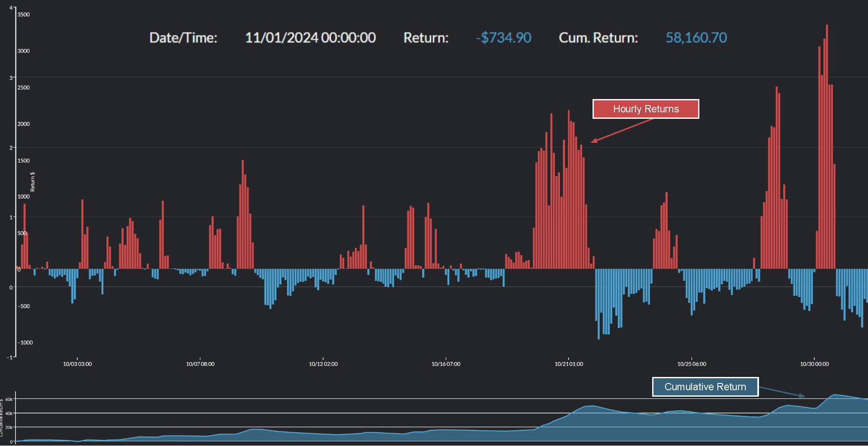Click the 10/12 02:00 axis tick label
This screenshot has height=446, width=868.
[323, 364]
